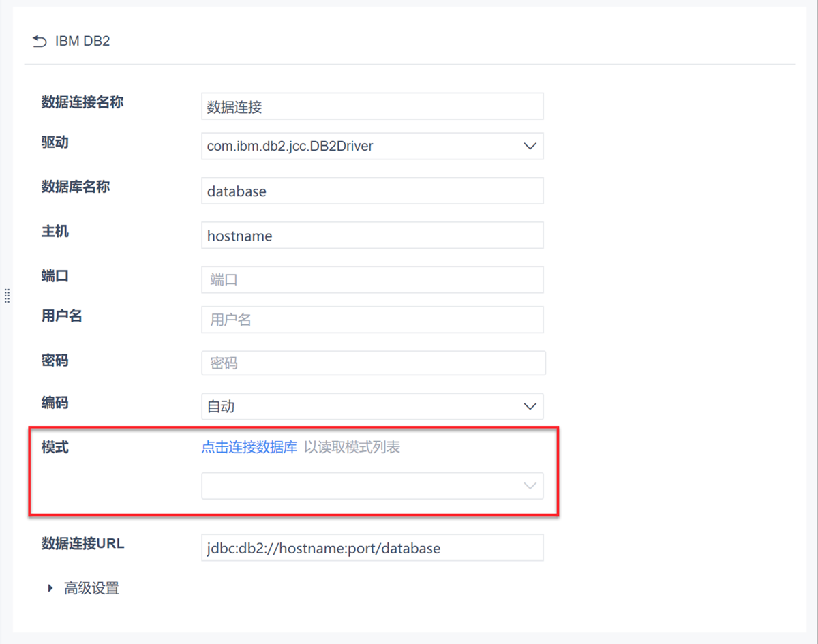Screen dimensions: 818x644
Task: Expand the 高级设置 advanced settings section
Action: pyautogui.click(x=84, y=588)
